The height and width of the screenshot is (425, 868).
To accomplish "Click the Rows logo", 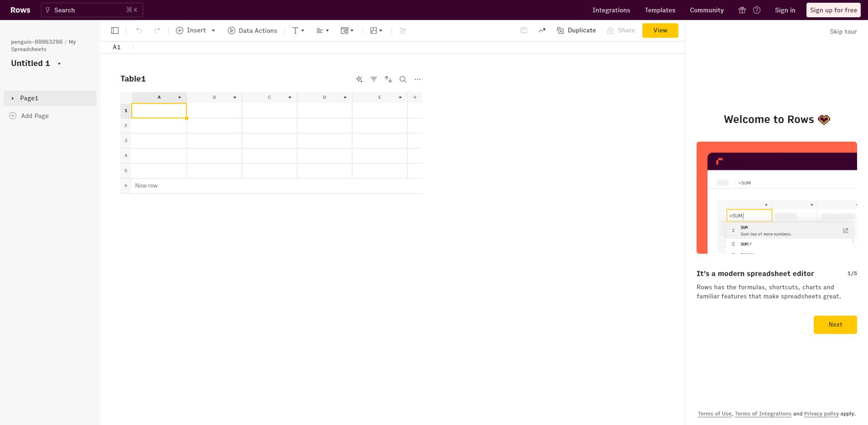I will coord(20,10).
